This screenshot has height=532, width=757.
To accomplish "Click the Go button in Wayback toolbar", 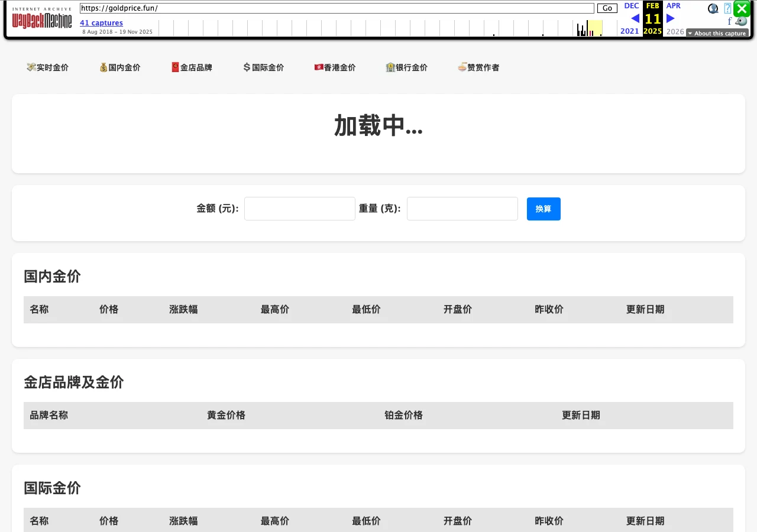I will pos(607,8).
